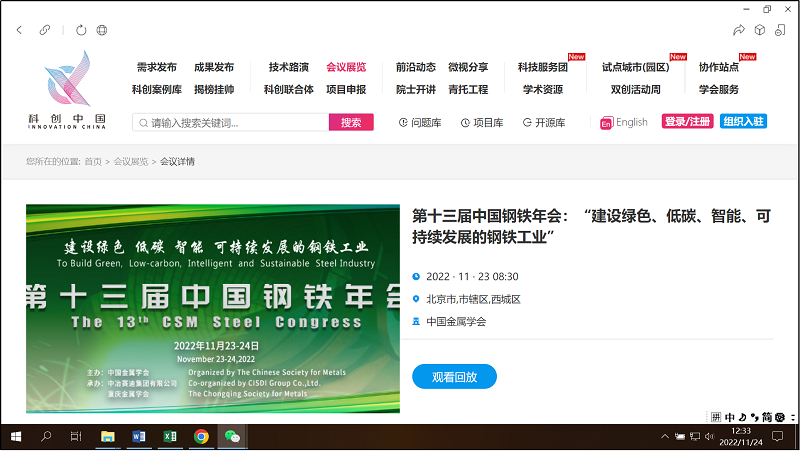Click the rightmost toolbar icon, top-right
800x451 pixels.
pos(780,30)
